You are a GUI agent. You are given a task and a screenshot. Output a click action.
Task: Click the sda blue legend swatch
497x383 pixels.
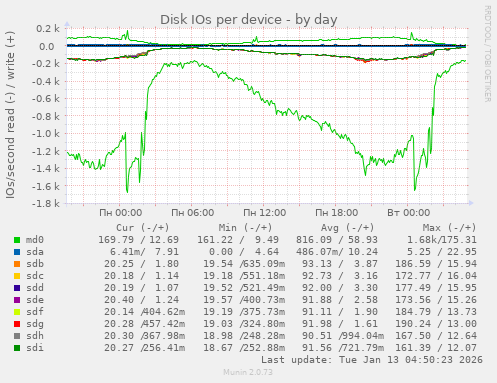[x=17, y=252]
